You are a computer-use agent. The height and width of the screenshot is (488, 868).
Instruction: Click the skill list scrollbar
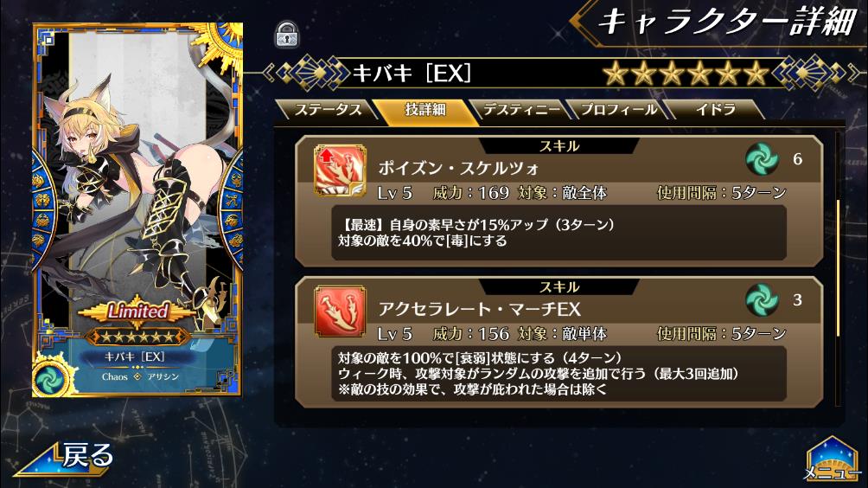click(x=839, y=268)
